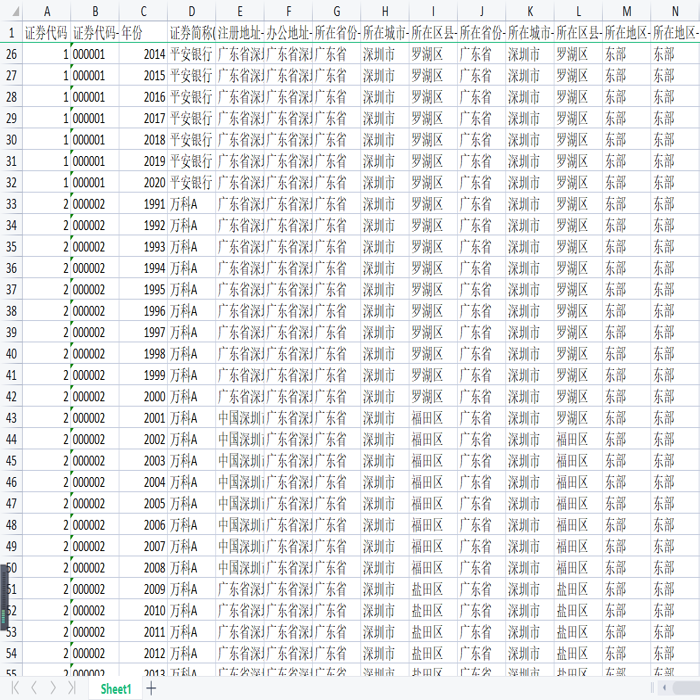Click the horizontal scrollbar thumb
The image size is (700, 700).
pos(686,688)
